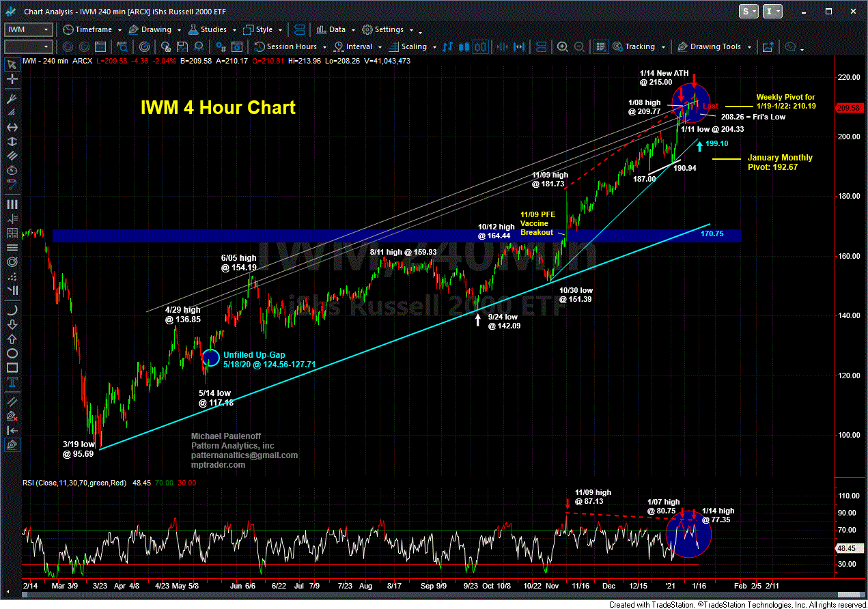Open the S dropdown in title bar
The height and width of the screenshot is (609, 868).
(x=748, y=12)
